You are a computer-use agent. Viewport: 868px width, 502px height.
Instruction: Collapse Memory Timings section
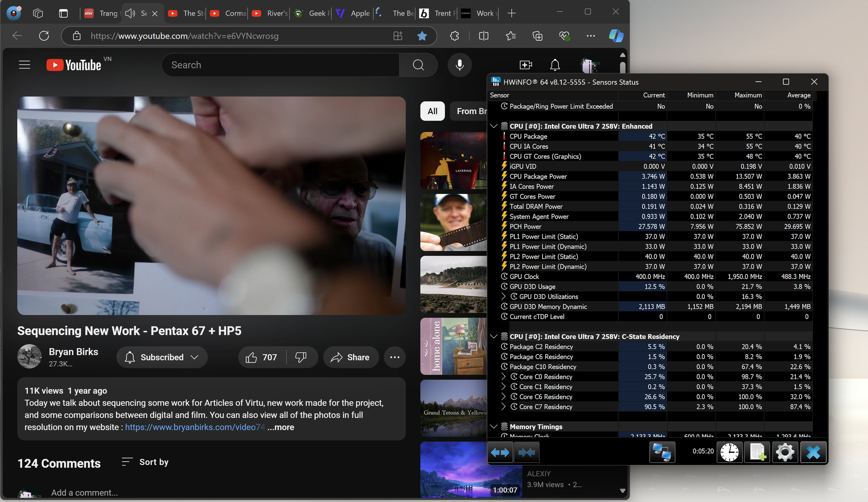tap(494, 426)
